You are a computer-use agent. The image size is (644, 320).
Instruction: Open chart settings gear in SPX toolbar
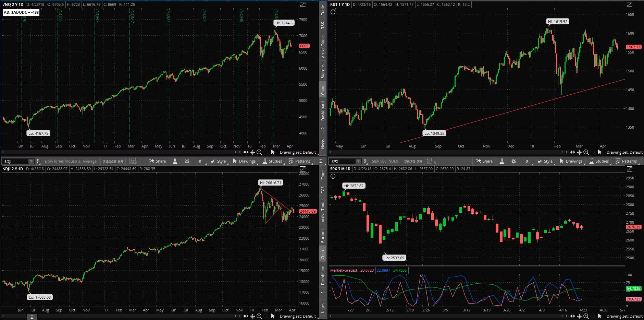[x=514, y=161]
